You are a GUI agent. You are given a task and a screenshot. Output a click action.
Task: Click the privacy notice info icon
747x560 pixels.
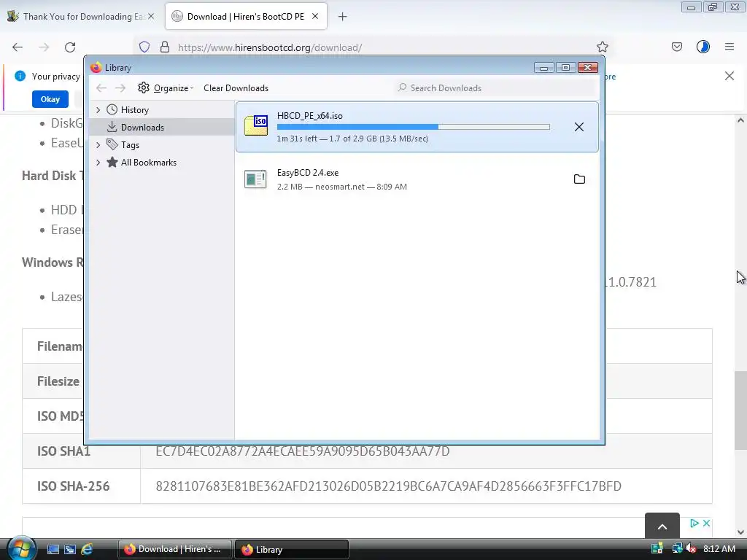pos(20,76)
